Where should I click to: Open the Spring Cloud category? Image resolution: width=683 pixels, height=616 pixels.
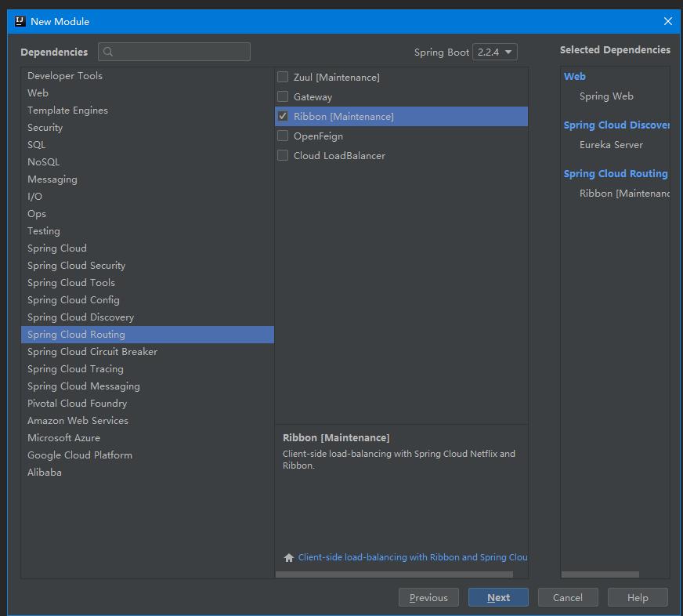click(x=148, y=248)
